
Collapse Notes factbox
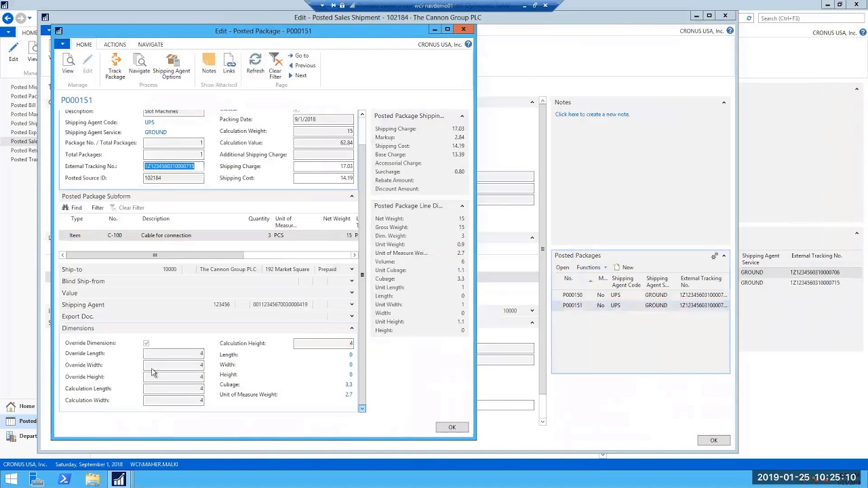(724, 102)
